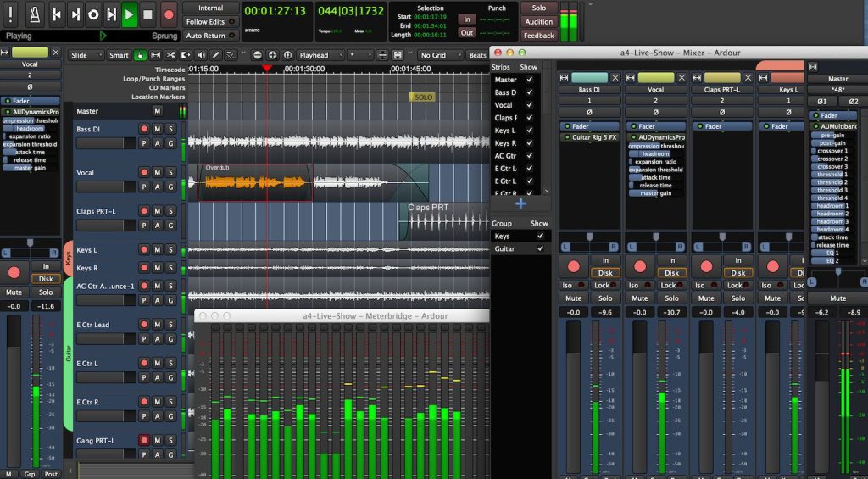Toggle the Follow Edits button
This screenshot has height=479, width=868.
211,21
